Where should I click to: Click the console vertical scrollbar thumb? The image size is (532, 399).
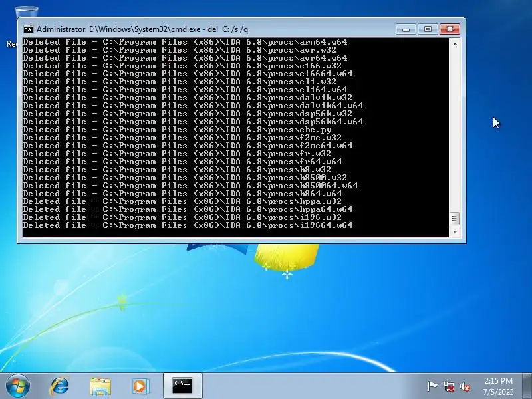[x=455, y=219]
